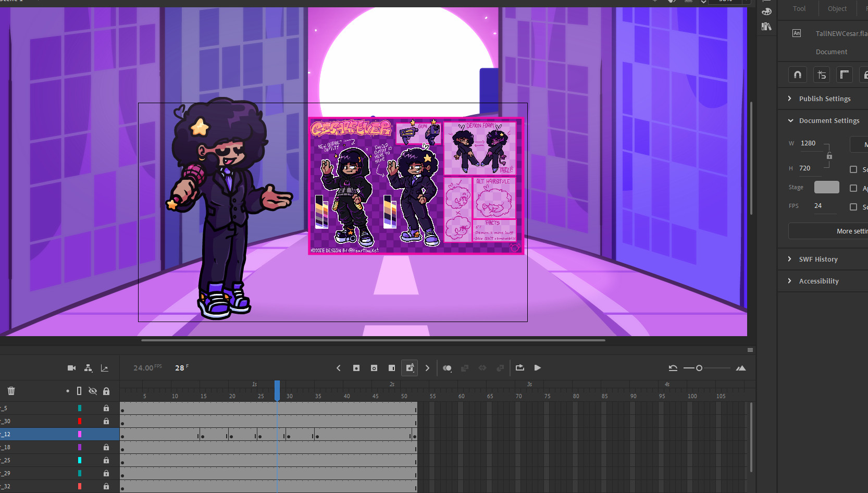Screen dimensions: 868x493
Task: Open the frame graph editor icon
Action: coord(105,368)
